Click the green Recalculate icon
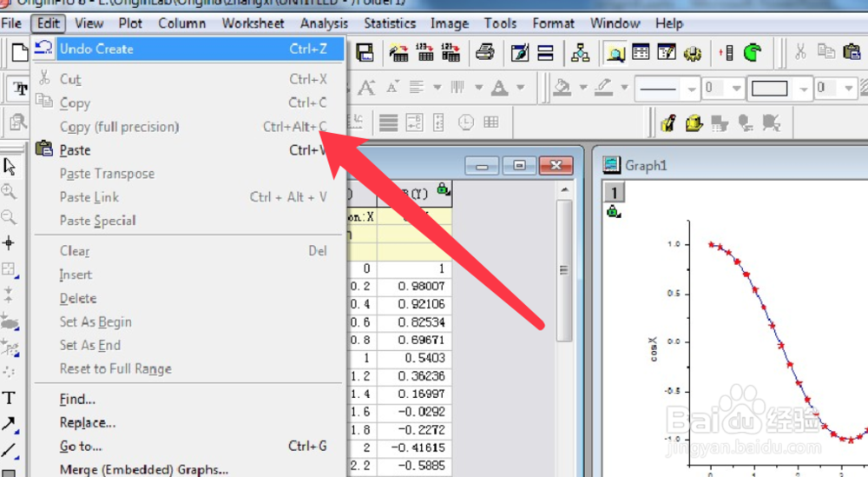This screenshot has height=477, width=868. point(753,53)
